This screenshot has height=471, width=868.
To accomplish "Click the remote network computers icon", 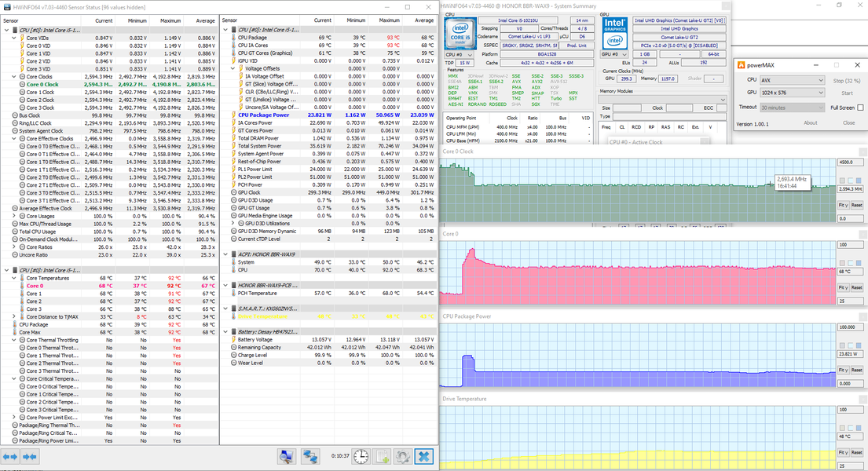I will pos(311,456).
